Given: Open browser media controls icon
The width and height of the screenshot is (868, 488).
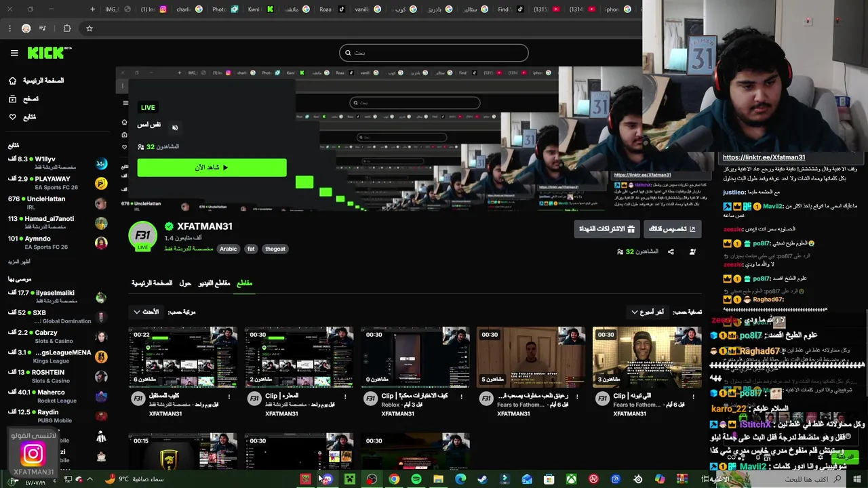Looking at the screenshot, I should (x=43, y=28).
